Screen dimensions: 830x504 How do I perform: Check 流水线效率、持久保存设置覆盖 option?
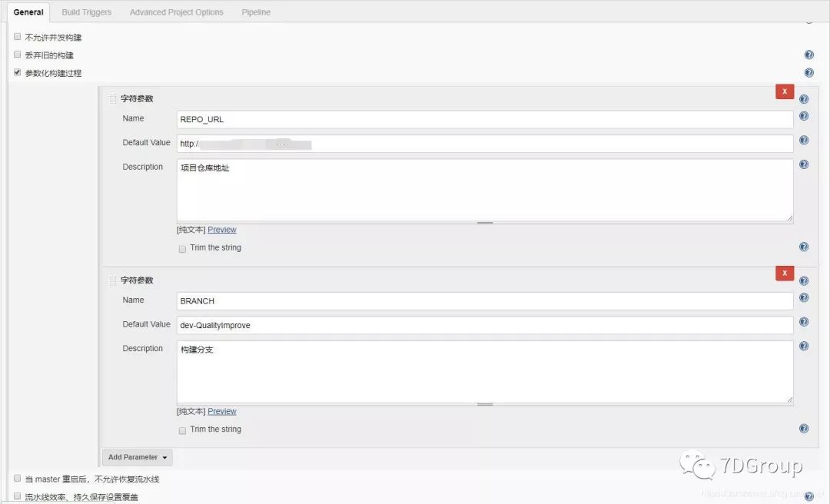click(x=18, y=496)
